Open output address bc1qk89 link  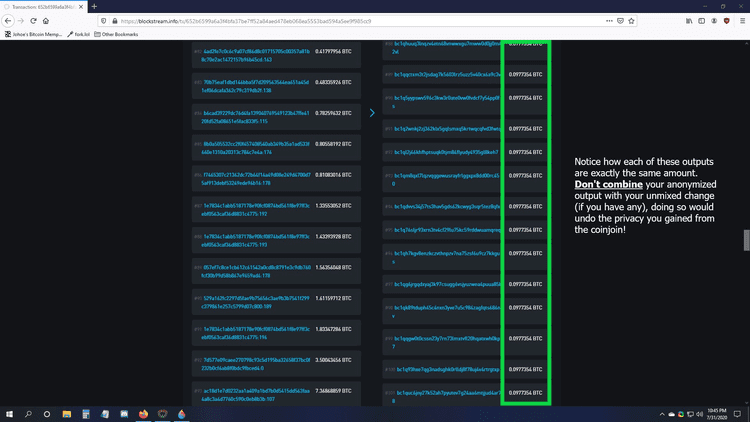446,311
